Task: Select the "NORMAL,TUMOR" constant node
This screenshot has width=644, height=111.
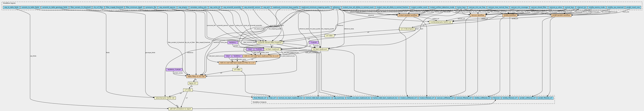Action: pyautogui.click(x=174, y=70)
